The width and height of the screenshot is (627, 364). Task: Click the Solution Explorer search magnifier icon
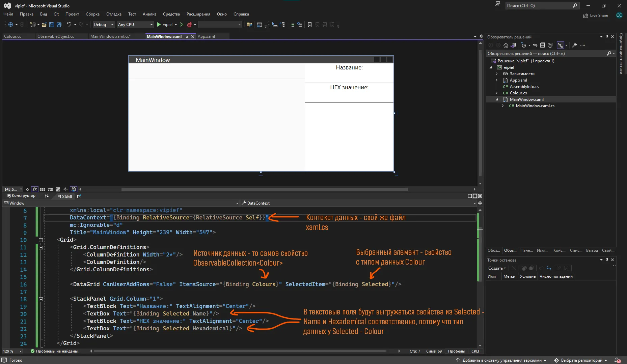(x=609, y=53)
